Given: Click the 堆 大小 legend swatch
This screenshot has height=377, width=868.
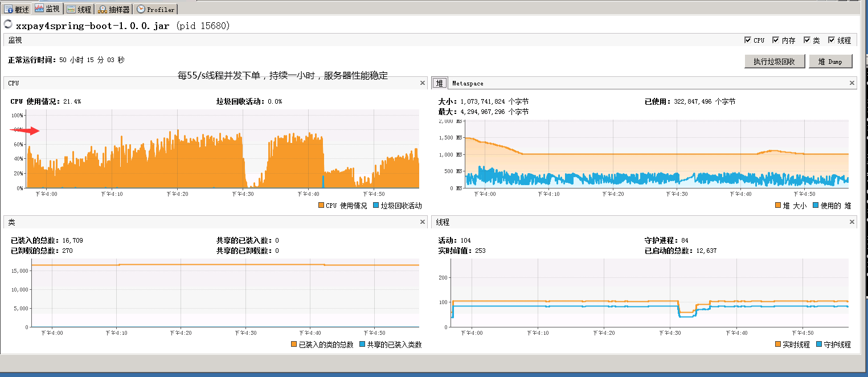Looking at the screenshot, I should click(x=778, y=206).
